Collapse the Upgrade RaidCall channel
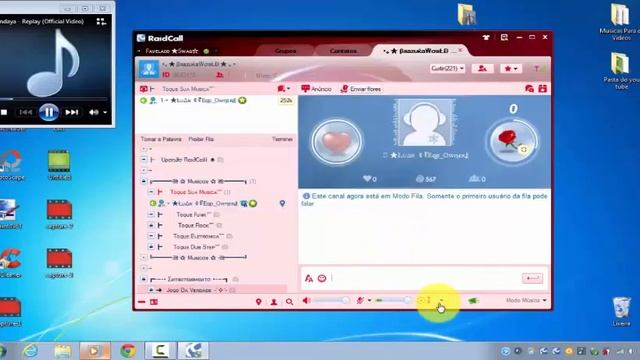Image resolution: width=640 pixels, height=360 pixels. coord(144,160)
